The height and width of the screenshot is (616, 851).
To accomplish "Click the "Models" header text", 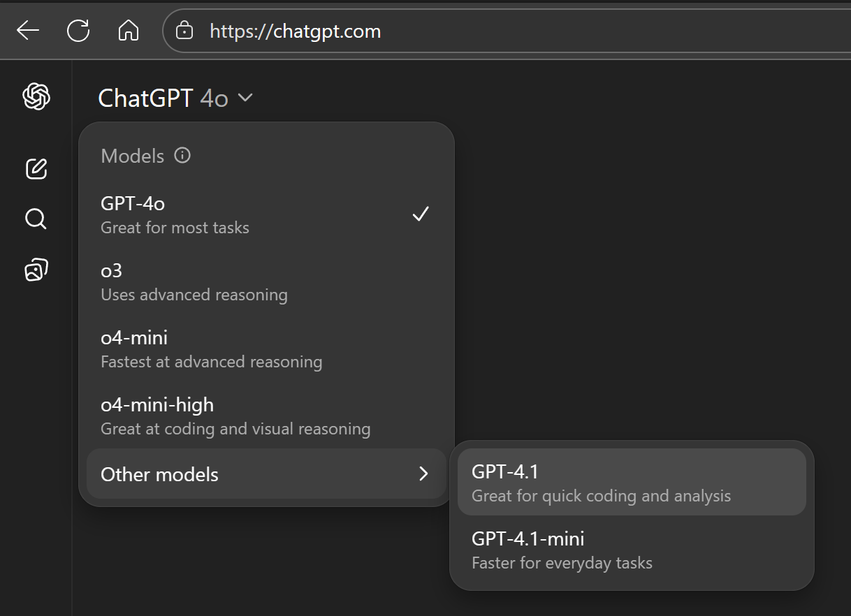I will (133, 156).
